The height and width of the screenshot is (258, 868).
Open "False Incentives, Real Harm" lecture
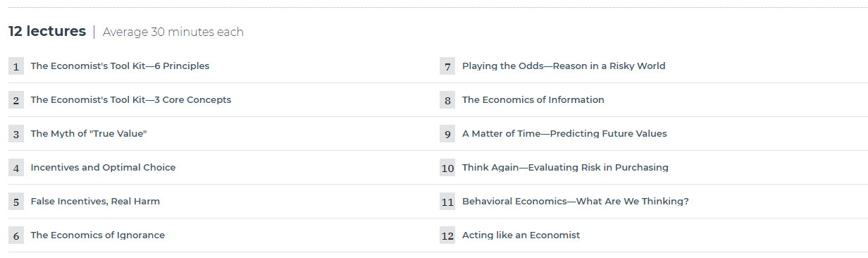[95, 202]
